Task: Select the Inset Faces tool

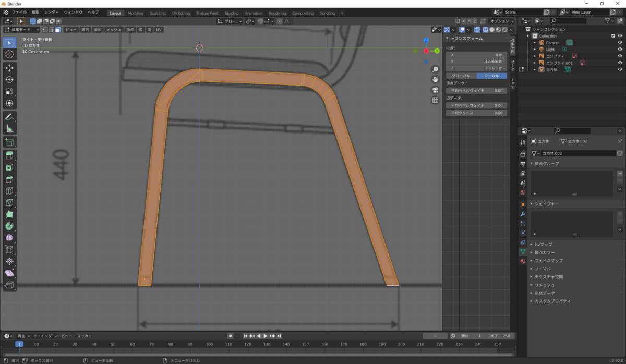Action: (9, 167)
